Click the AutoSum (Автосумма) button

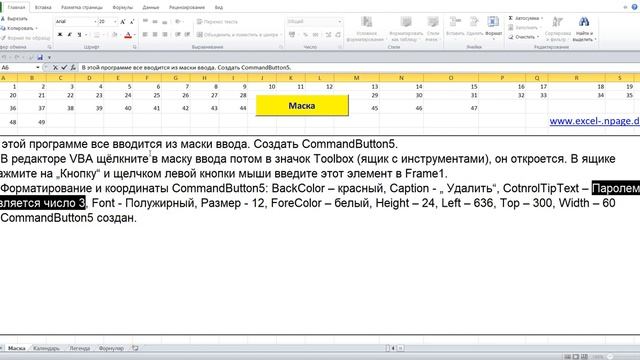coord(525,18)
